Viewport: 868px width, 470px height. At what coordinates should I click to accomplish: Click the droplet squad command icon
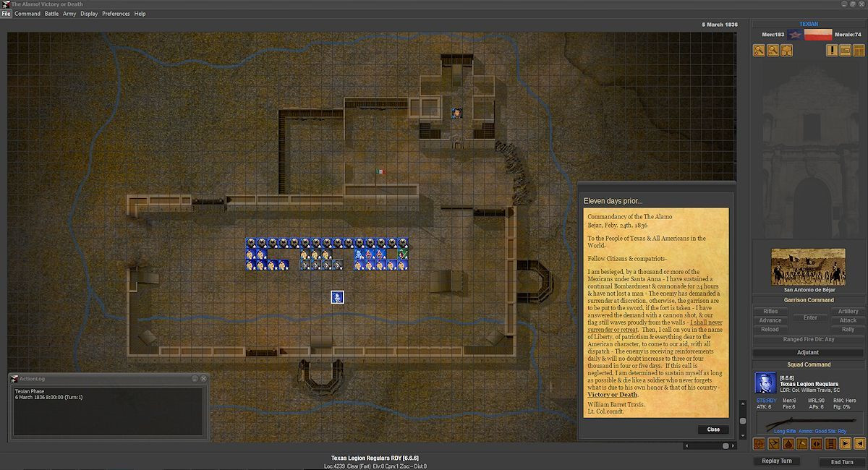(788, 443)
